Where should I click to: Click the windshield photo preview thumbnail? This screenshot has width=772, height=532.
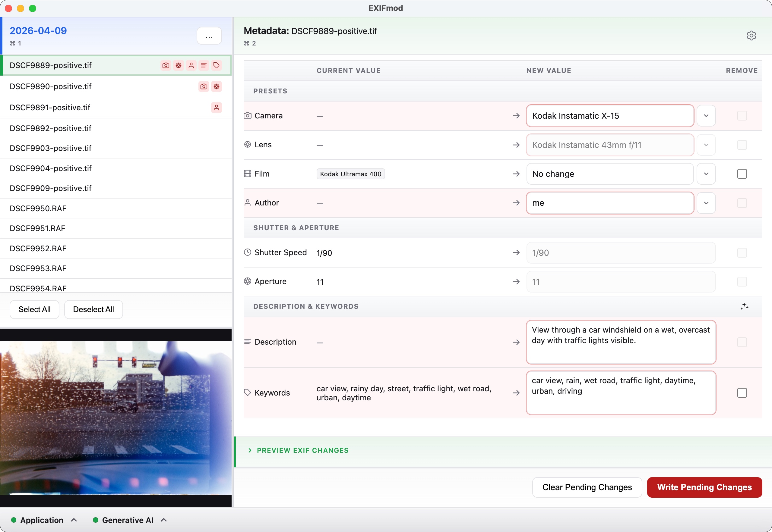coord(115,418)
